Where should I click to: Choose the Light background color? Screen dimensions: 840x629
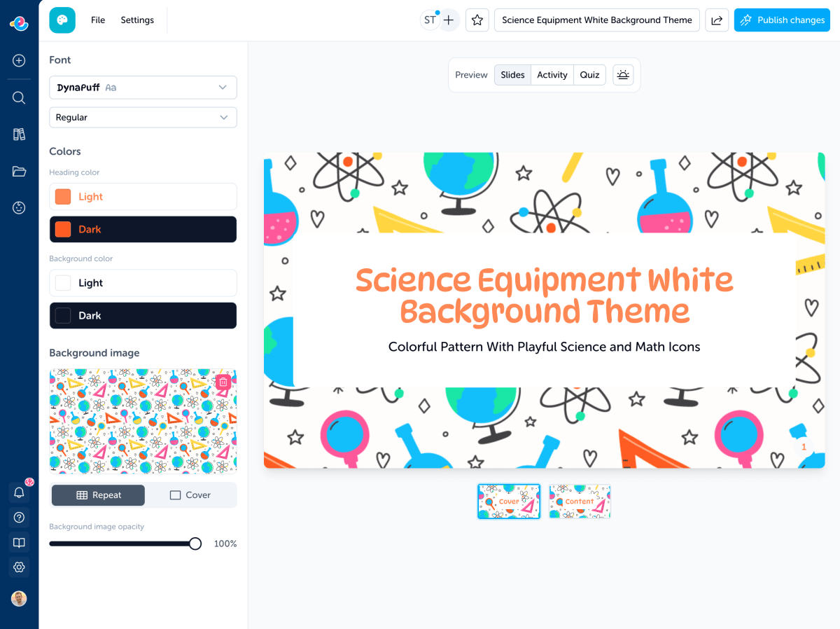143,282
